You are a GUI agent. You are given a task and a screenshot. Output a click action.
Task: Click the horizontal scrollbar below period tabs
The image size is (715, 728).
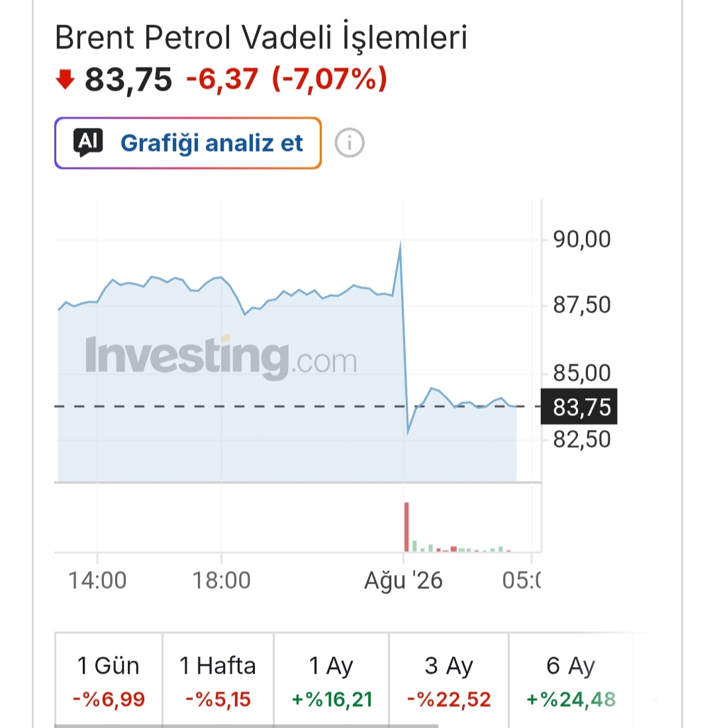click(x=246, y=725)
